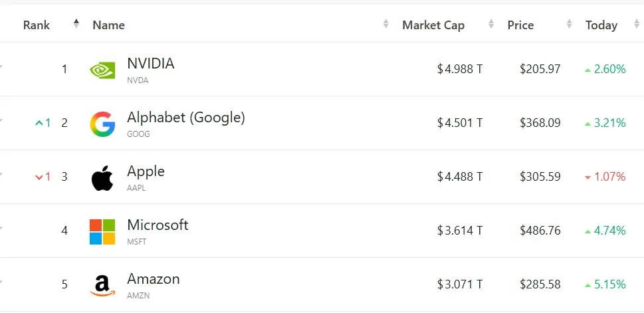Sort by Today change using its arrows
The width and height of the screenshot is (644, 313).
(x=637, y=24)
